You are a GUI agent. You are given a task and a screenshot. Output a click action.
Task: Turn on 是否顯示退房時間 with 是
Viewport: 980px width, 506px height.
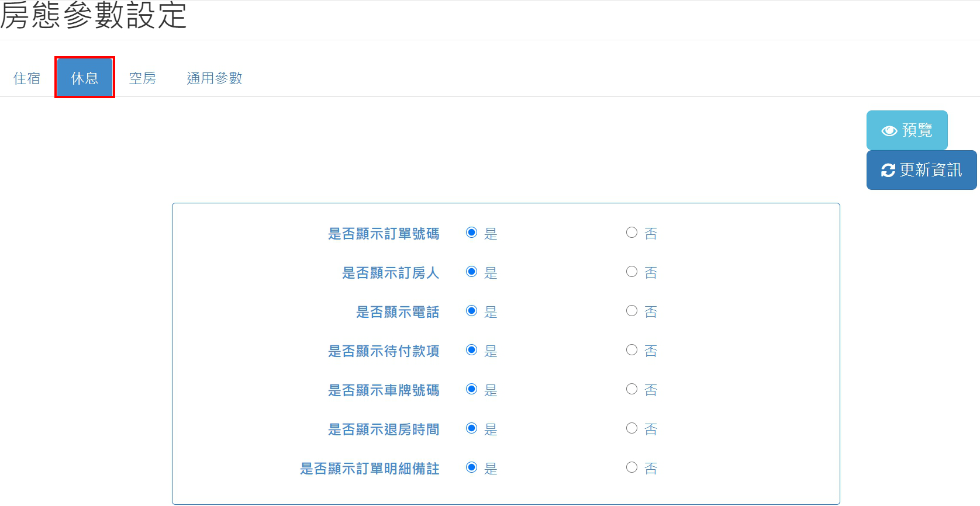pos(471,428)
